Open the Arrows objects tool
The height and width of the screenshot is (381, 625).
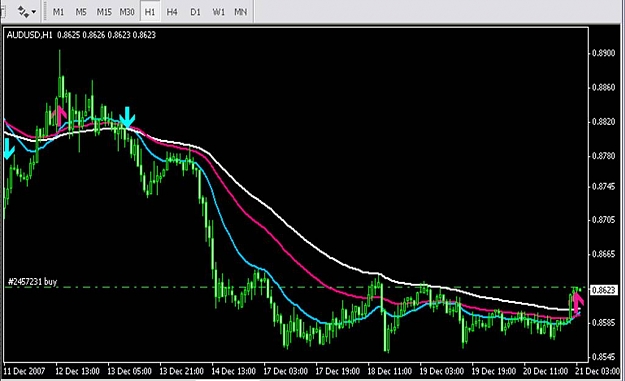click(23, 12)
